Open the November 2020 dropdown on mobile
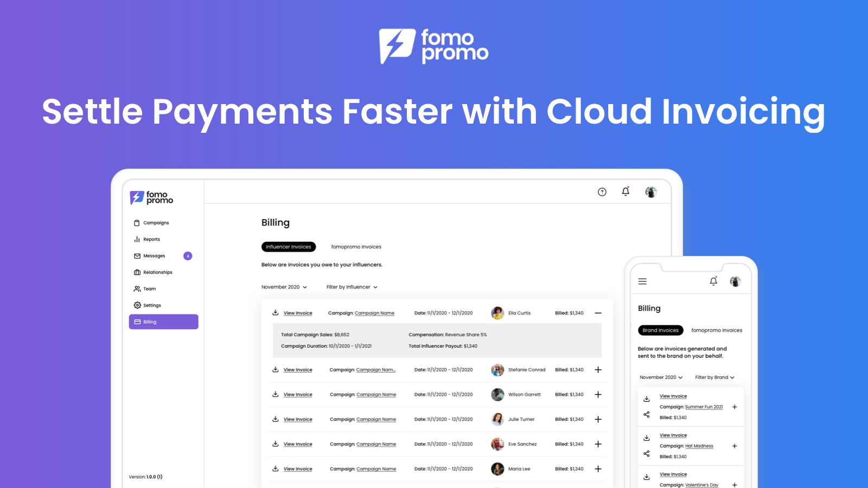This screenshot has height=488, width=868. pyautogui.click(x=661, y=377)
